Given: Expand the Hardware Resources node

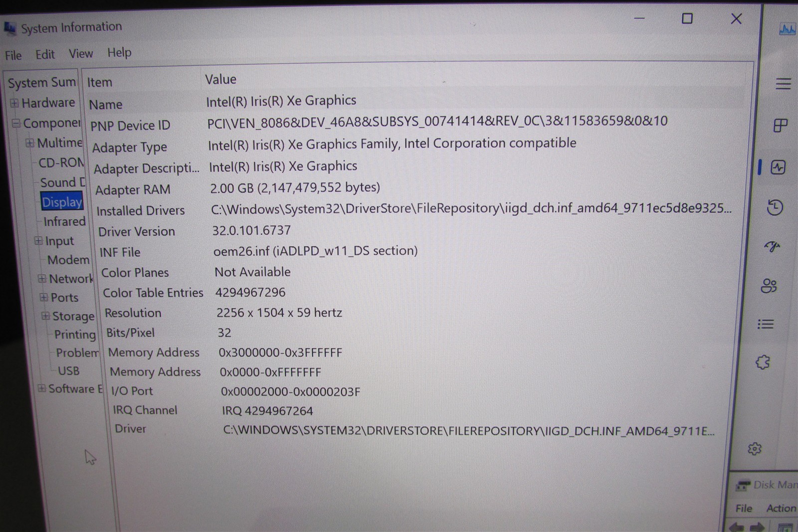Looking at the screenshot, I should 14,103.
